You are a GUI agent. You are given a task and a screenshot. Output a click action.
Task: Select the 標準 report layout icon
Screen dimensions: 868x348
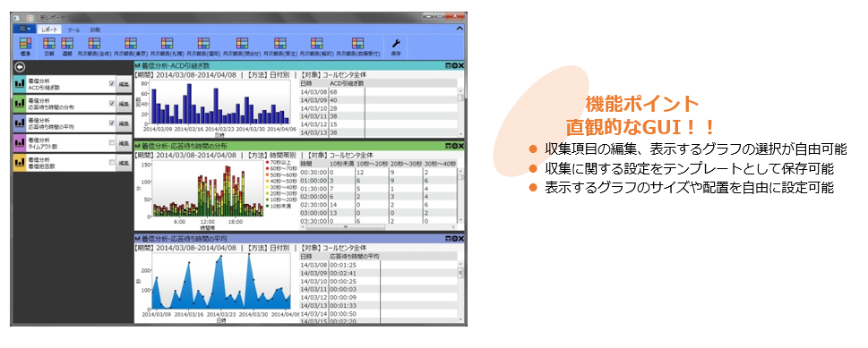coord(25,44)
